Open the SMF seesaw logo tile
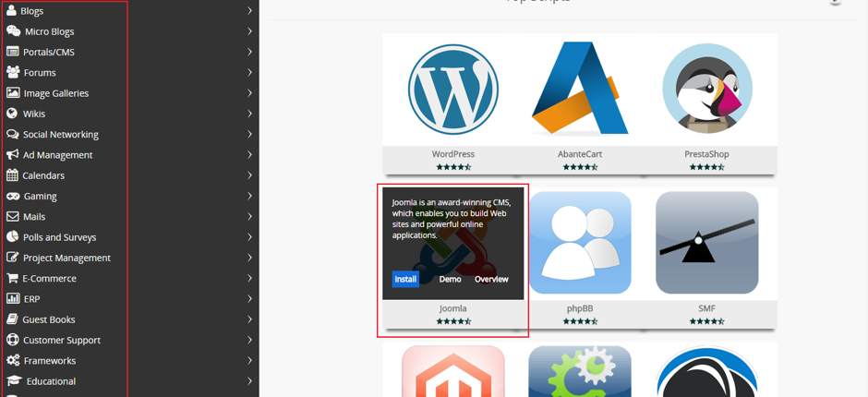Viewport: 868px width, 397px height. [x=707, y=243]
